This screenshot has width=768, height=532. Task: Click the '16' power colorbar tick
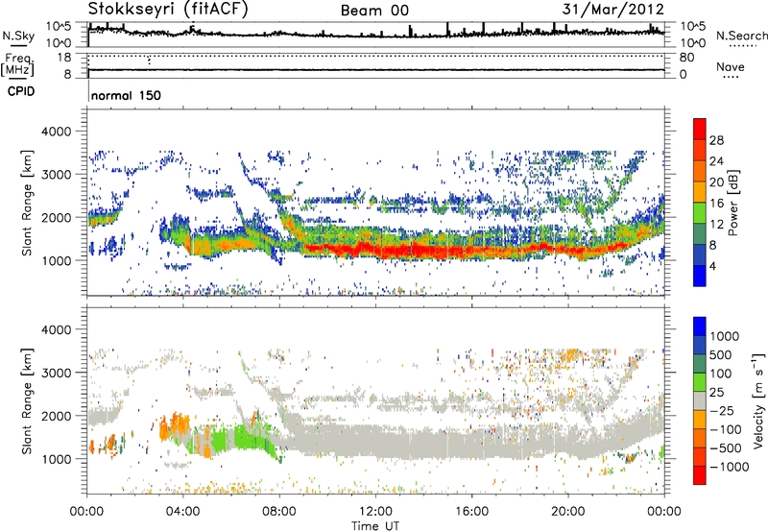coord(716,204)
